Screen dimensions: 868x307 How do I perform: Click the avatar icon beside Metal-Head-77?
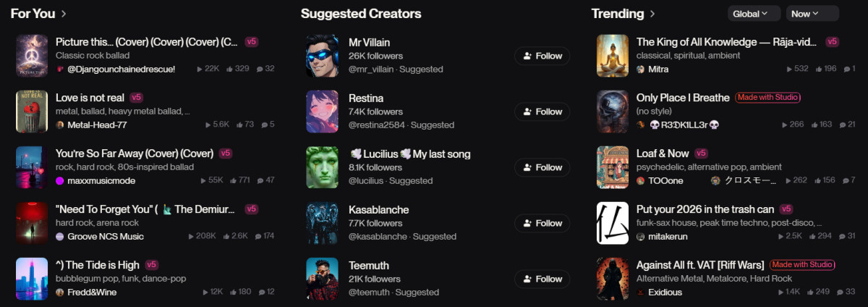(x=60, y=125)
